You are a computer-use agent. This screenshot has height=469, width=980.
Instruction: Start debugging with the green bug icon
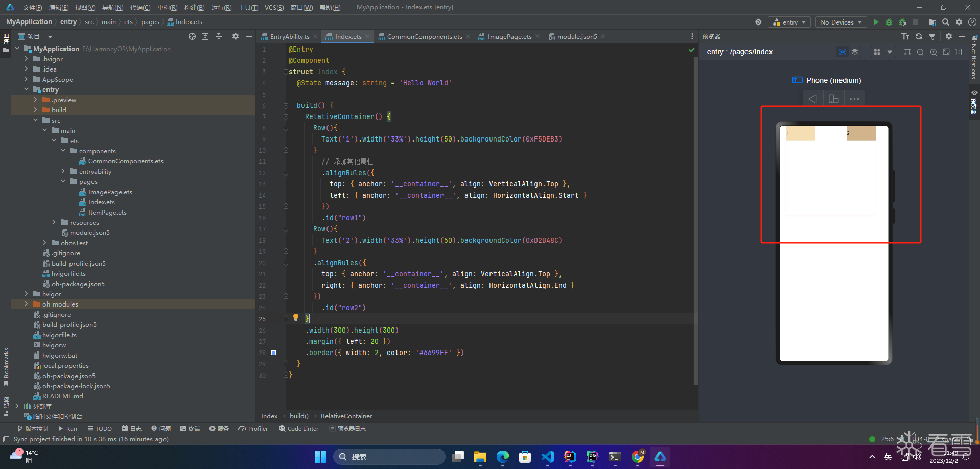pos(889,22)
